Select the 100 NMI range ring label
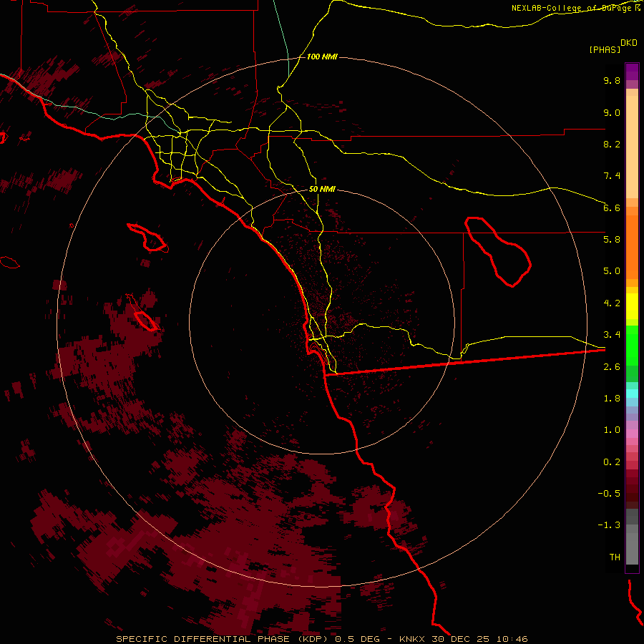The width and height of the screenshot is (644, 644). pyautogui.click(x=322, y=57)
